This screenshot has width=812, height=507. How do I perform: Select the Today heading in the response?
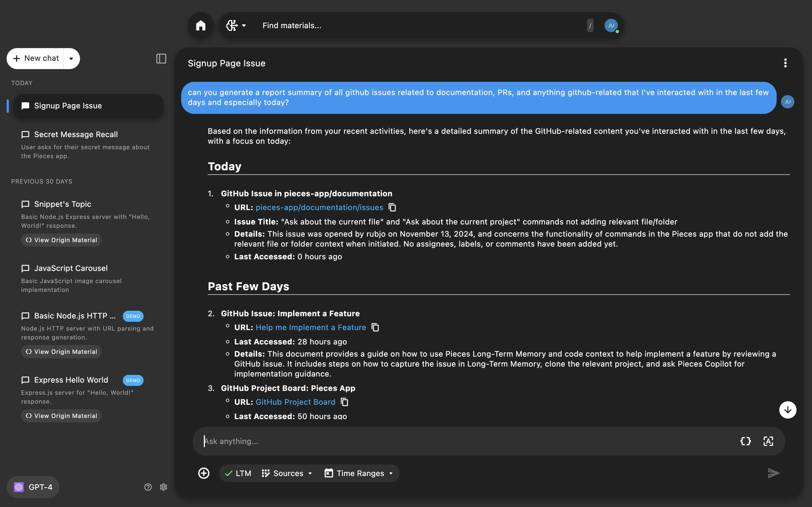[225, 166]
